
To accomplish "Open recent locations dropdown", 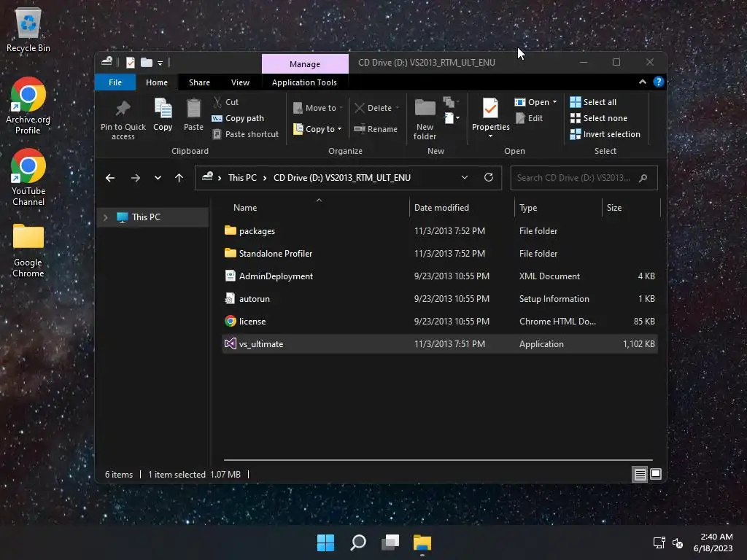I will (158, 178).
